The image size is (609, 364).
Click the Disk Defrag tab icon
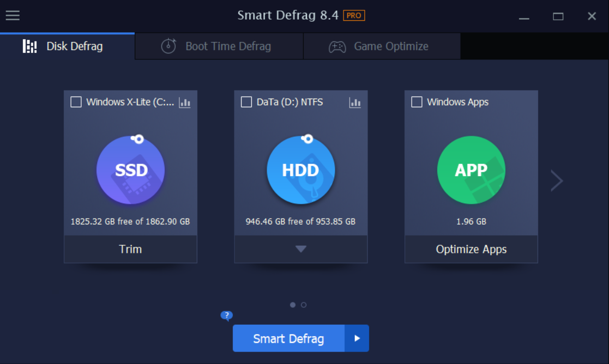(x=29, y=46)
